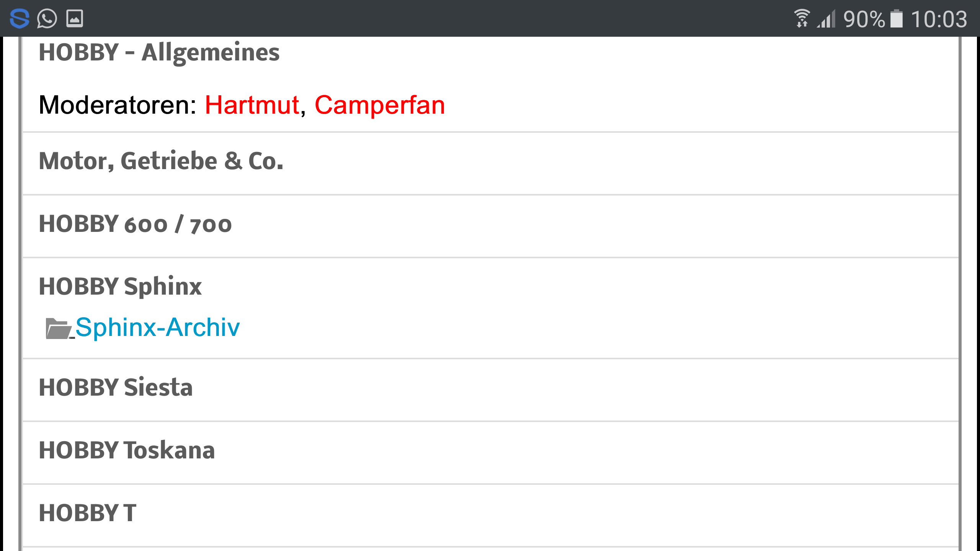Tap the 10:03 clock display
This screenshot has width=980, height=551.
pos(939,19)
